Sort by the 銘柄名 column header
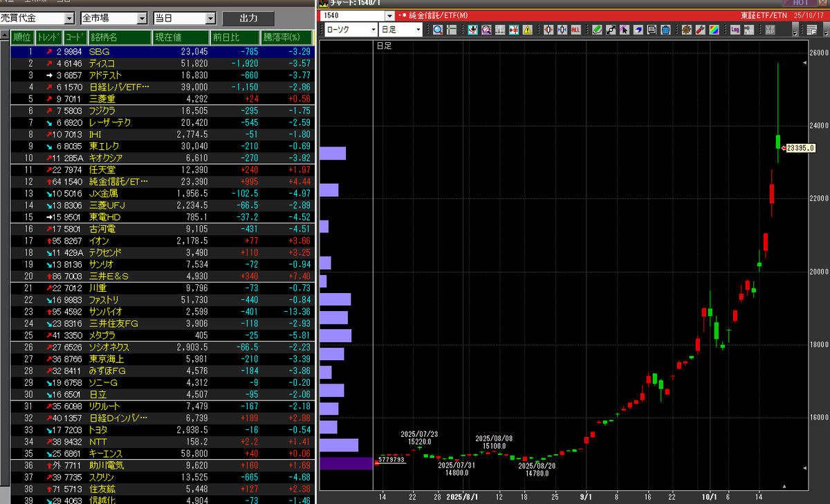Screen dimensions: 830x504 tap(118, 37)
